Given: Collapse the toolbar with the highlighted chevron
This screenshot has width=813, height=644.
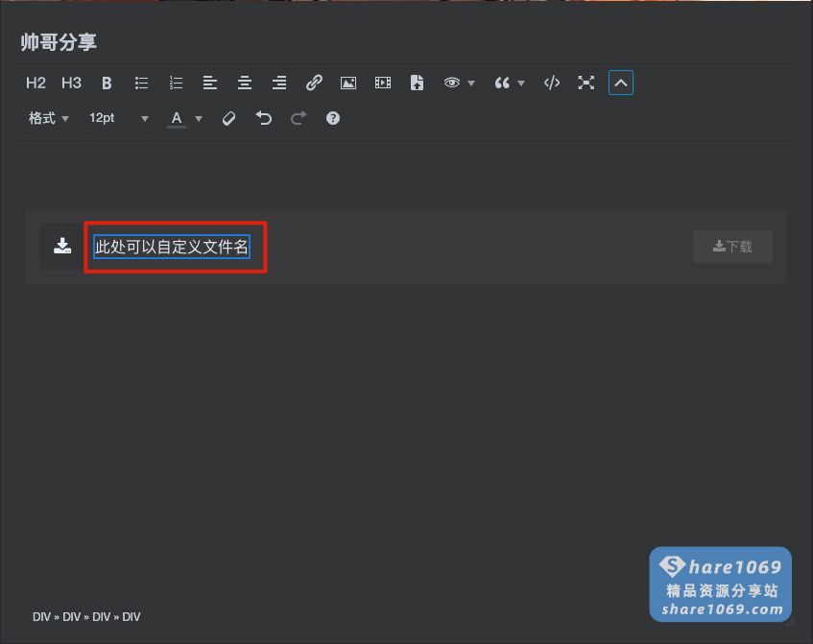Looking at the screenshot, I should coord(621,83).
